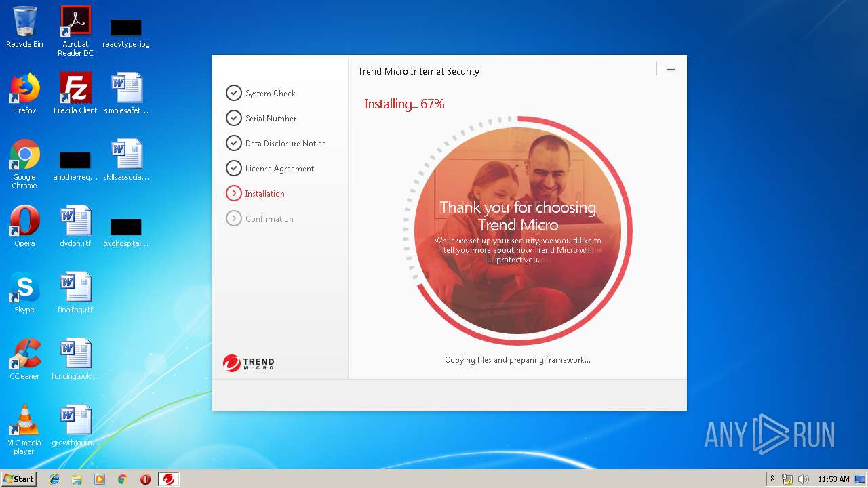Launch the Opera desktop shortcut
This screenshot has height=488, width=868.
[24, 226]
